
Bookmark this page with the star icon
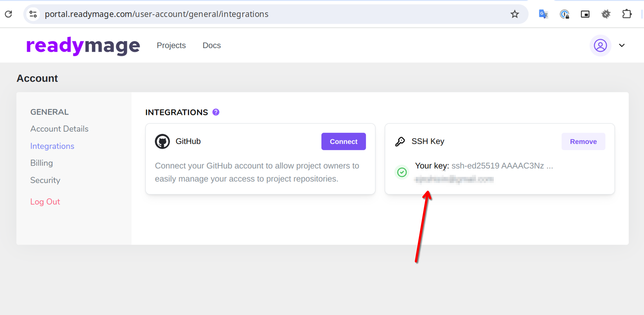tap(515, 14)
